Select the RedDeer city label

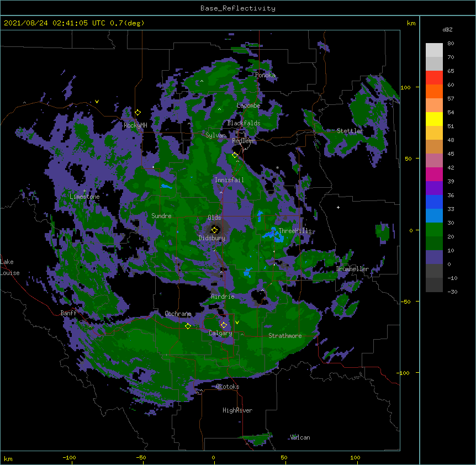[x=244, y=141]
